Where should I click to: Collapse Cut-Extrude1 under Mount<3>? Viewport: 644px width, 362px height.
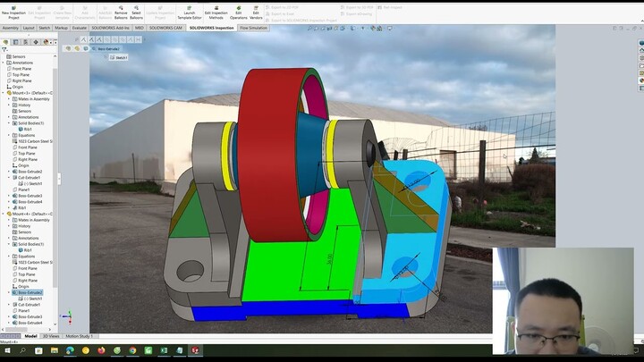click(x=9, y=178)
